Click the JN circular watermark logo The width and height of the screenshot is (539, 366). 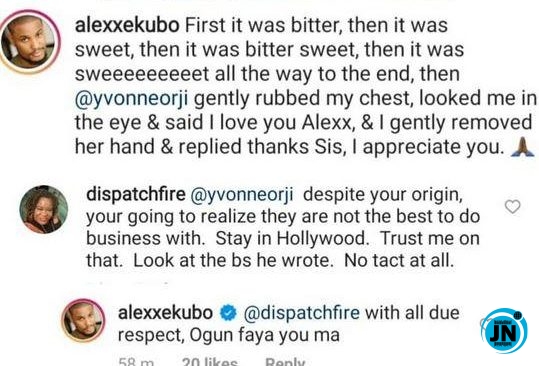(x=505, y=331)
